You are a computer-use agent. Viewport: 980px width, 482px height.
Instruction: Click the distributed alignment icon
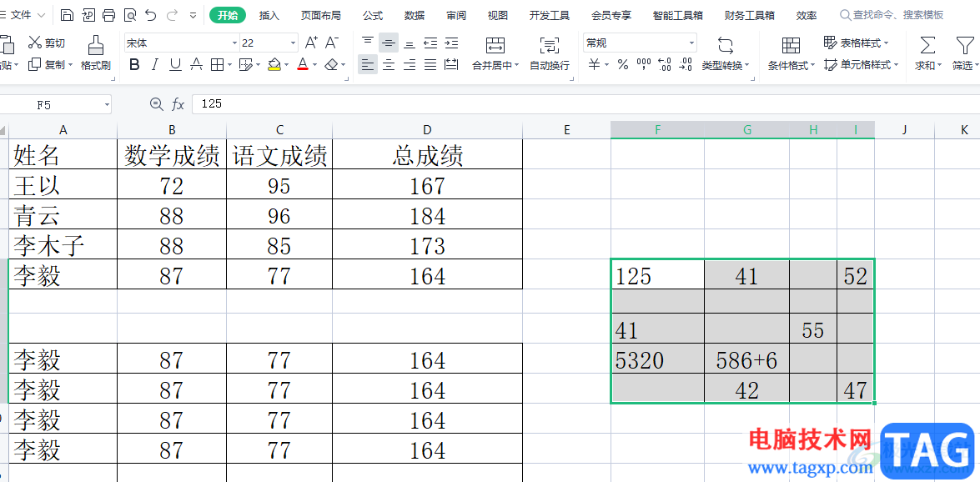coord(451,63)
